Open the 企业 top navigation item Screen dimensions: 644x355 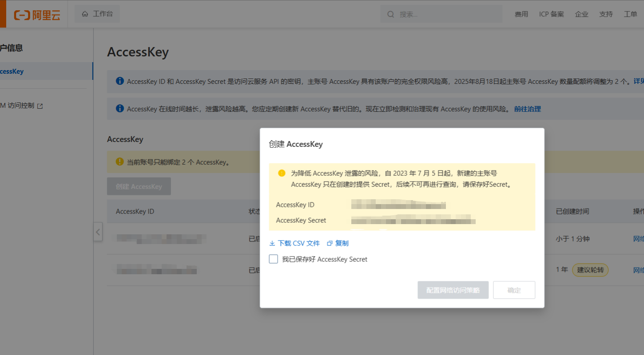pyautogui.click(x=581, y=14)
